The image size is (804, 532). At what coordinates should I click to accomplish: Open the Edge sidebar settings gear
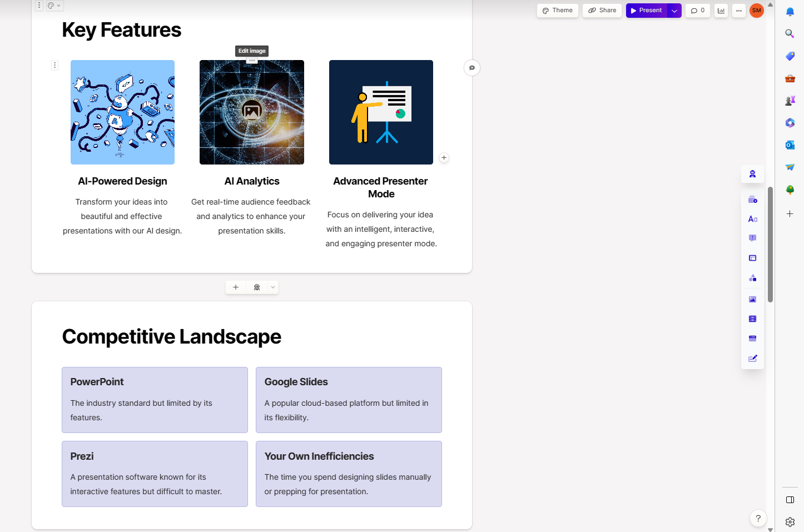click(x=790, y=522)
